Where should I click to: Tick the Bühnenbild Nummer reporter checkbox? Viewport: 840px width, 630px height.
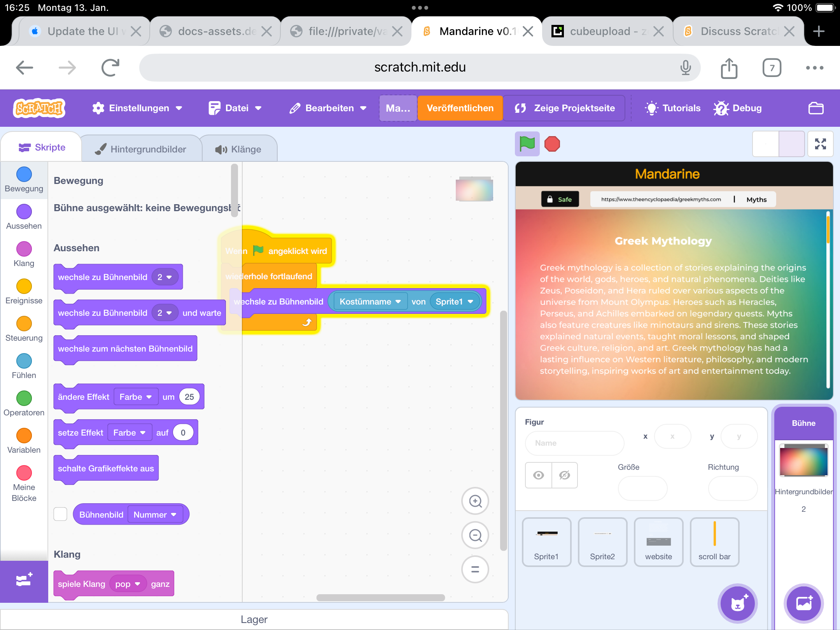point(60,514)
